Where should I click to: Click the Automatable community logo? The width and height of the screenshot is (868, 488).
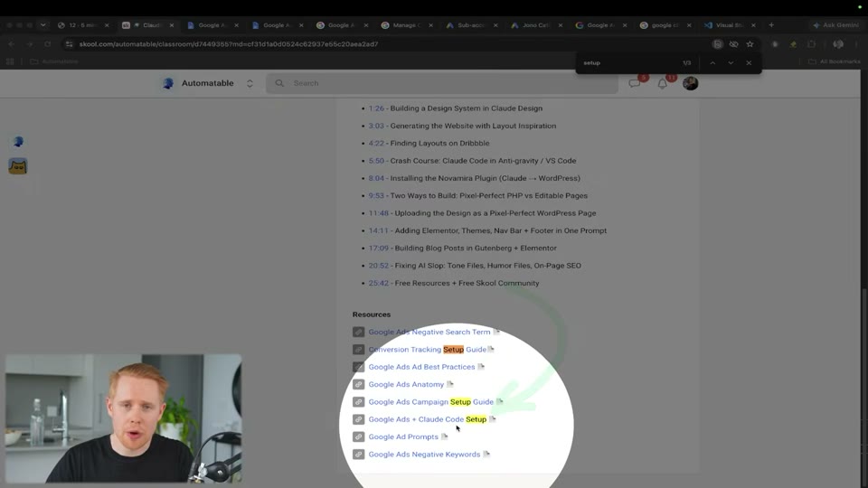click(x=168, y=83)
